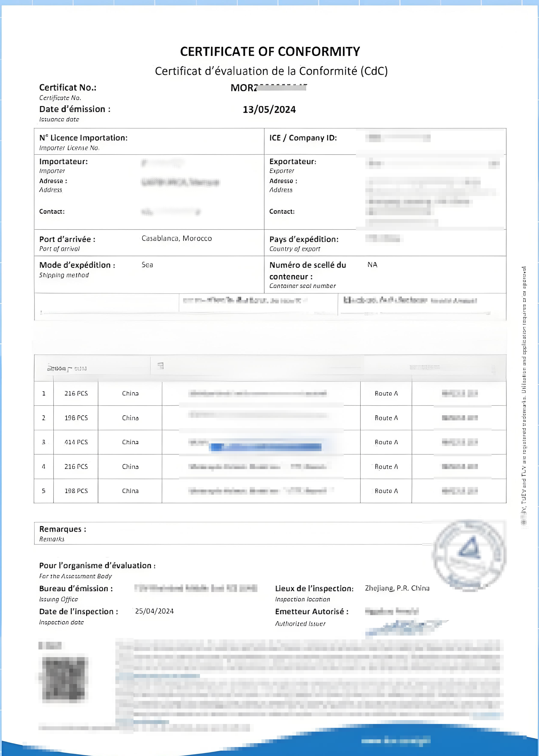Click the Emetteur Autorisé label
The image size is (539, 756).
click(x=312, y=611)
